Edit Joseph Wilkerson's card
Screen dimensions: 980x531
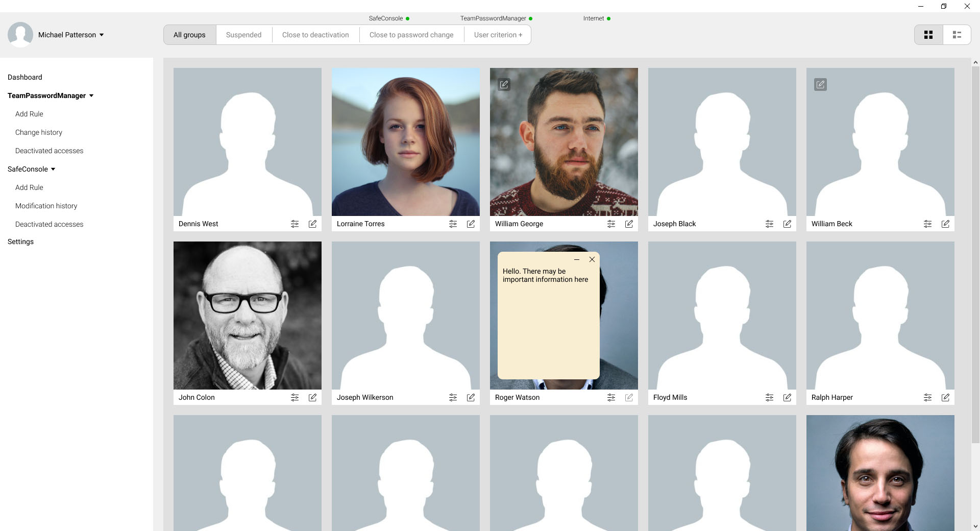point(471,397)
